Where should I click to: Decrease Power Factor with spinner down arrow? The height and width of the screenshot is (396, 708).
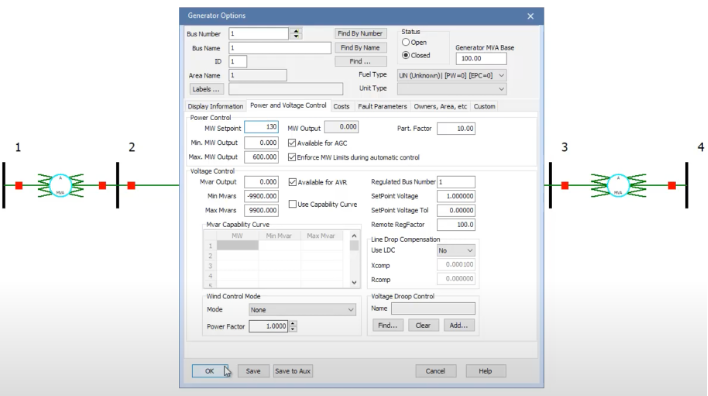293,329
